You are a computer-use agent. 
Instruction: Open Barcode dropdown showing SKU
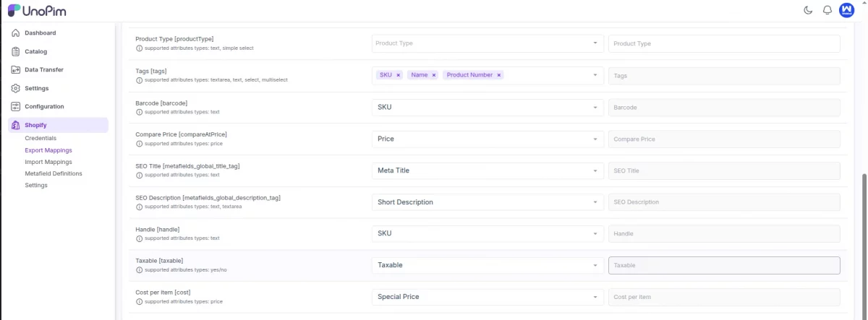(488, 107)
